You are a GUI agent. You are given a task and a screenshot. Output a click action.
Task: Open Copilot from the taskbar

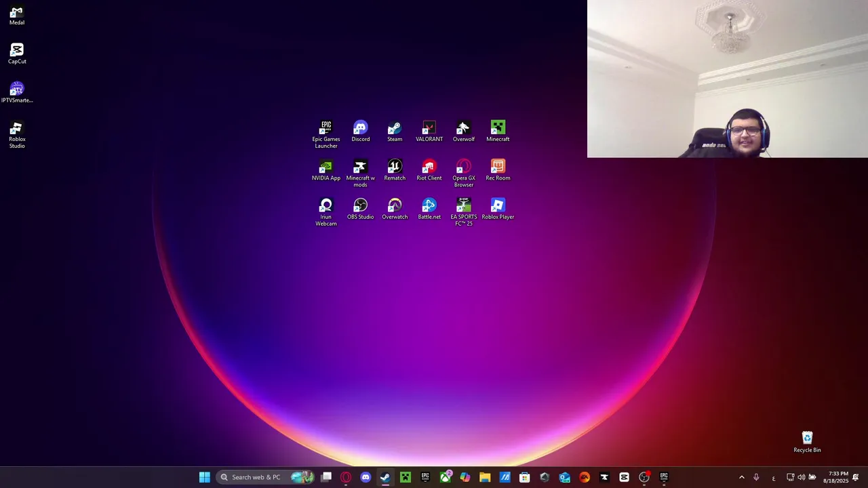(465, 477)
